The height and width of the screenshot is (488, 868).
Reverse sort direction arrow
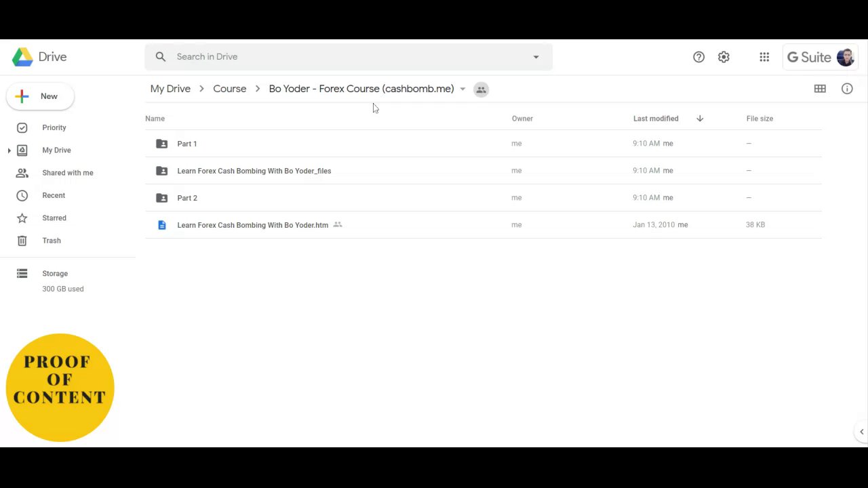pos(700,119)
